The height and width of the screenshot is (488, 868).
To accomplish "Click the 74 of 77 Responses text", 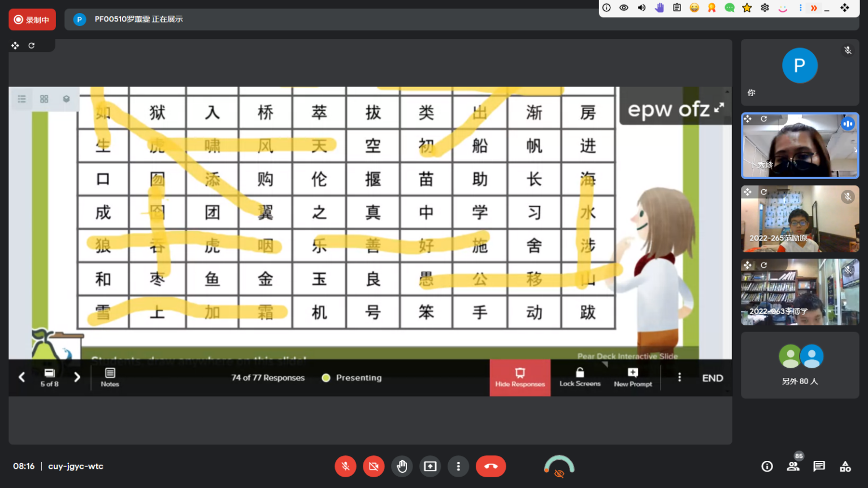I will [x=268, y=378].
